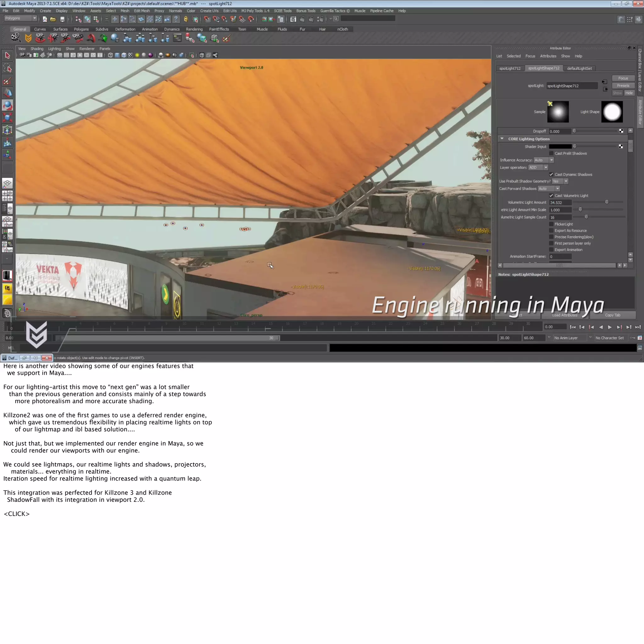
Task: Click the question mark status line icon
Action: (176, 19)
